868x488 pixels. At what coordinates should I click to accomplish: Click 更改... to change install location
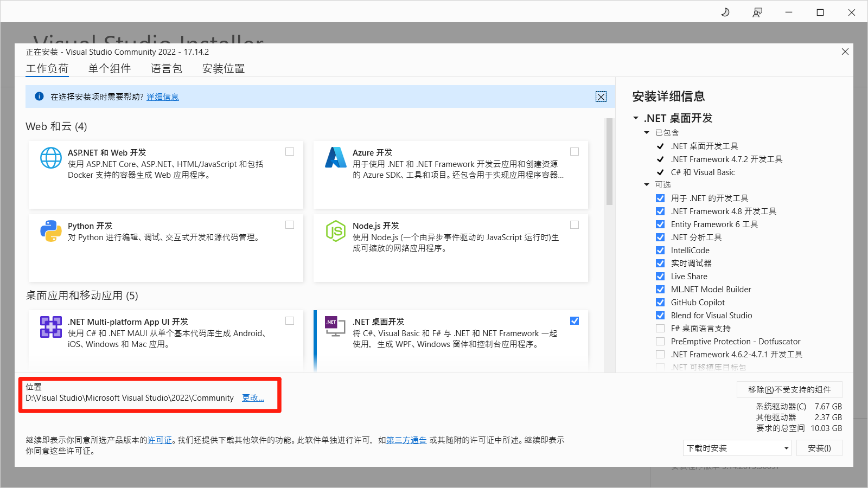point(253,398)
